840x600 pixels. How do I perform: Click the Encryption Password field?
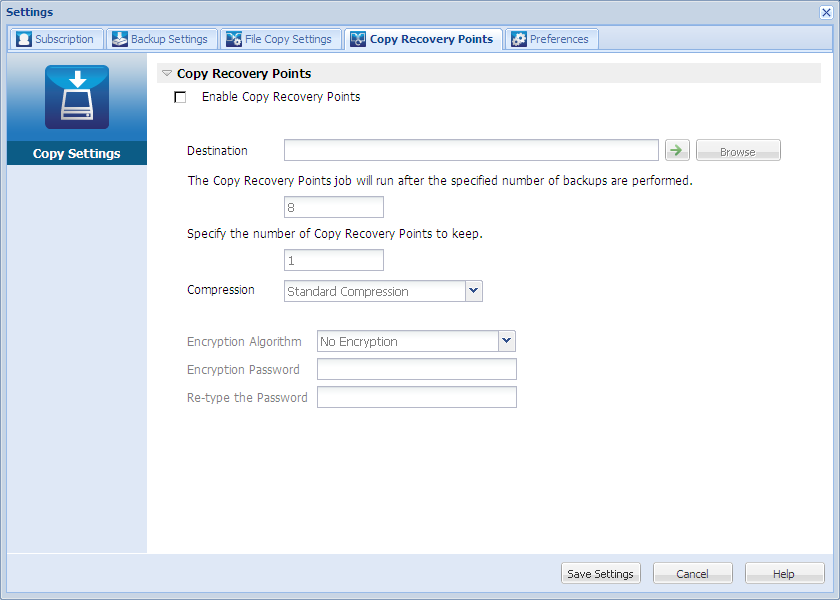416,369
